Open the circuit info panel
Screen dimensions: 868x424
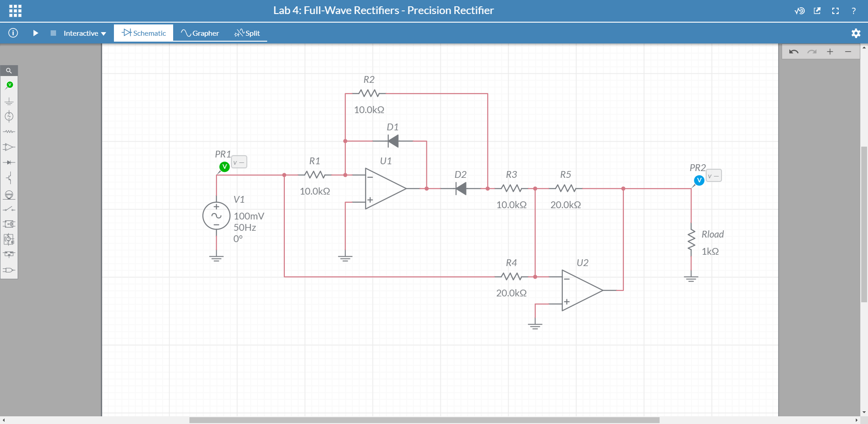tap(13, 33)
